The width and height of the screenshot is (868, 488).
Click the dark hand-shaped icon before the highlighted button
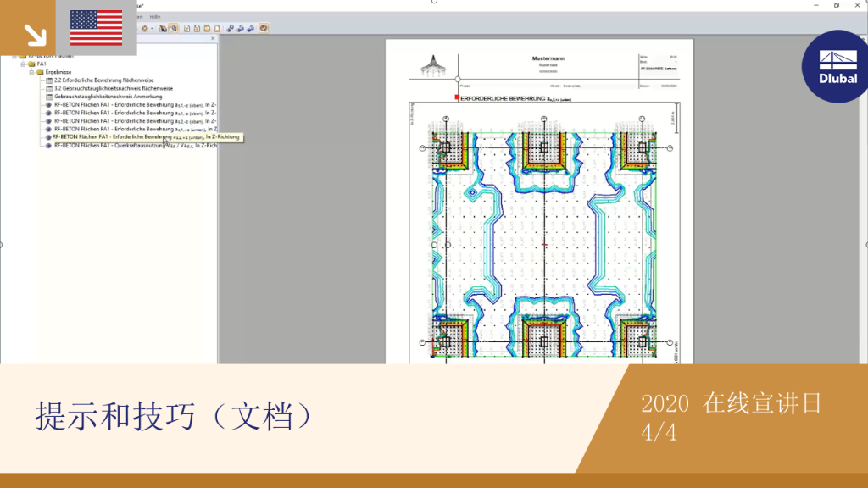164,28
